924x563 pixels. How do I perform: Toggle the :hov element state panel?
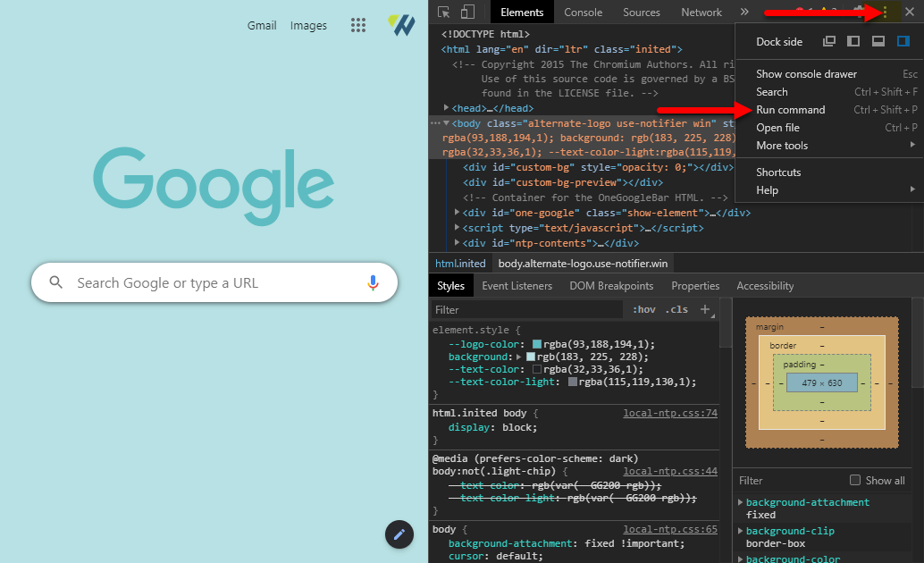click(644, 309)
